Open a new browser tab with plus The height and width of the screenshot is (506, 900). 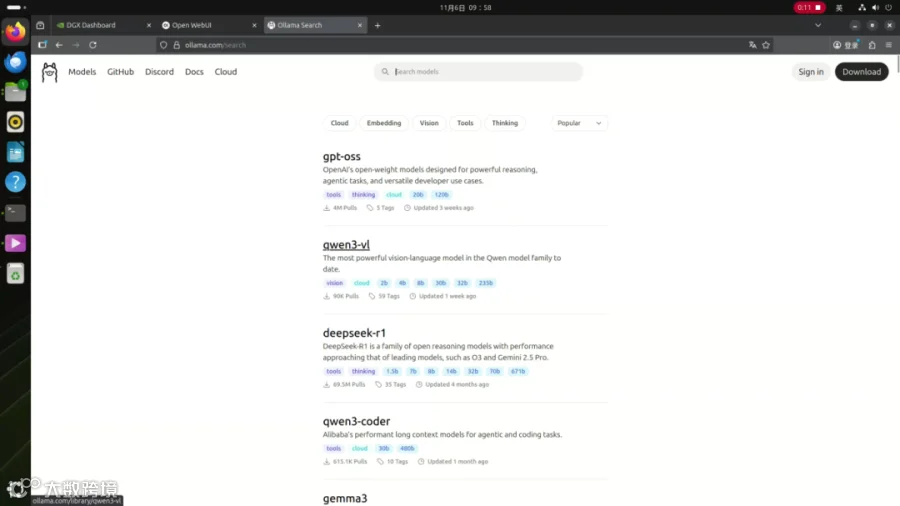click(378, 25)
